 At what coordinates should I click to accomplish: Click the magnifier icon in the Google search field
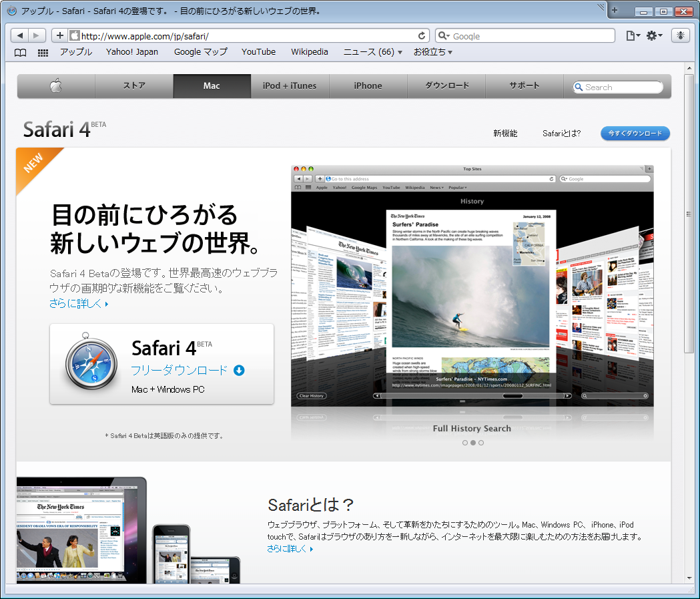coord(443,36)
